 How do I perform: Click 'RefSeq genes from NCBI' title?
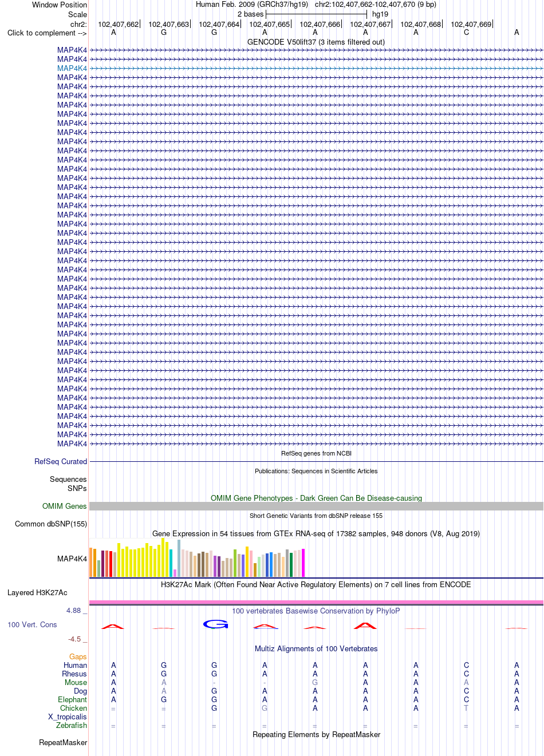316,453
